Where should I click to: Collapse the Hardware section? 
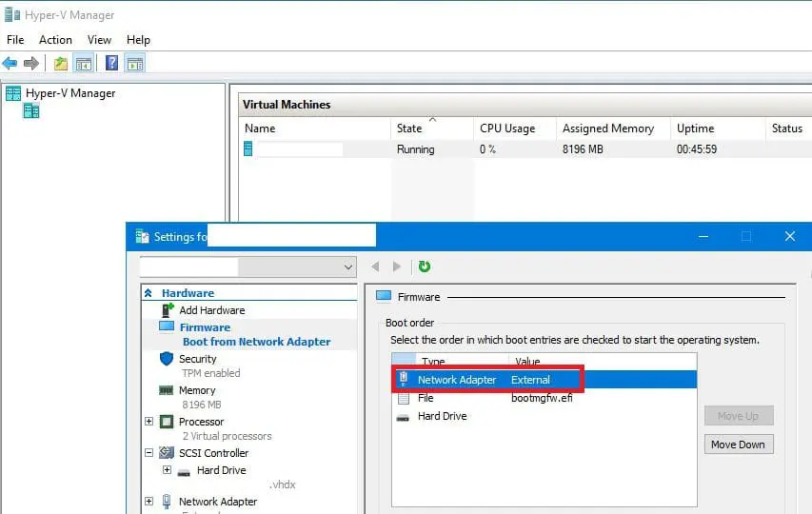point(148,293)
